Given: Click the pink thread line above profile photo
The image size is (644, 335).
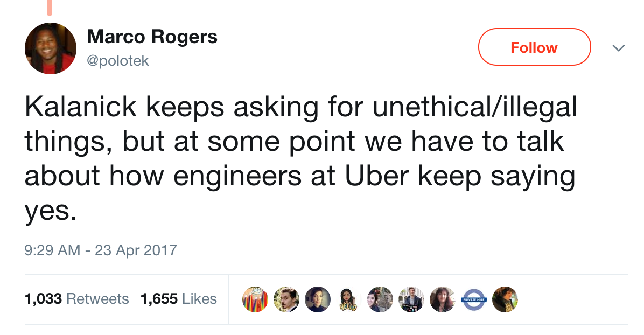Looking at the screenshot, I should click(x=50, y=6).
